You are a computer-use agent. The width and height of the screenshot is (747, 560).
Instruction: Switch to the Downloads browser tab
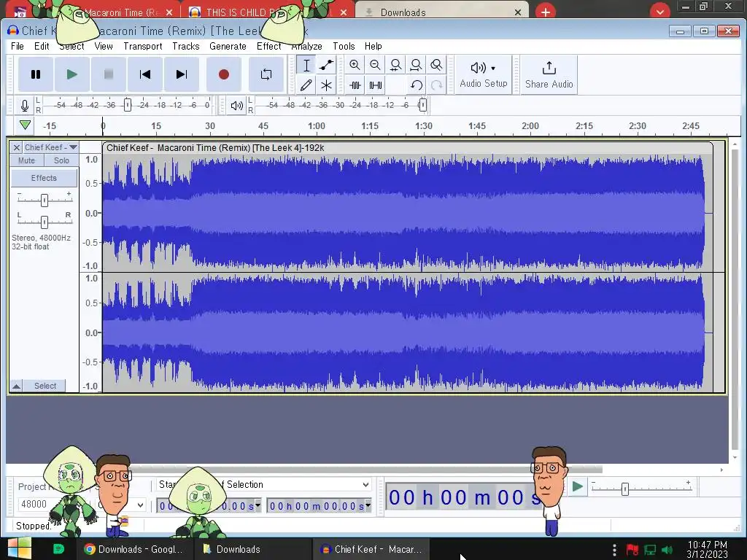click(x=442, y=12)
